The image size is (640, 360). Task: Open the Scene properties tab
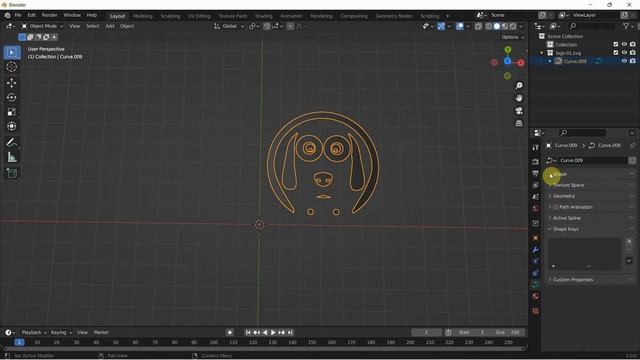(x=536, y=197)
